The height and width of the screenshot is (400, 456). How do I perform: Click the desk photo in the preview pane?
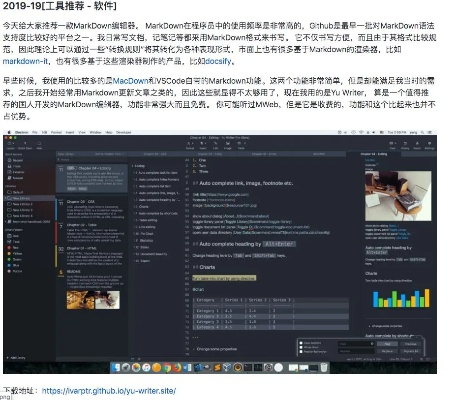tap(398, 196)
